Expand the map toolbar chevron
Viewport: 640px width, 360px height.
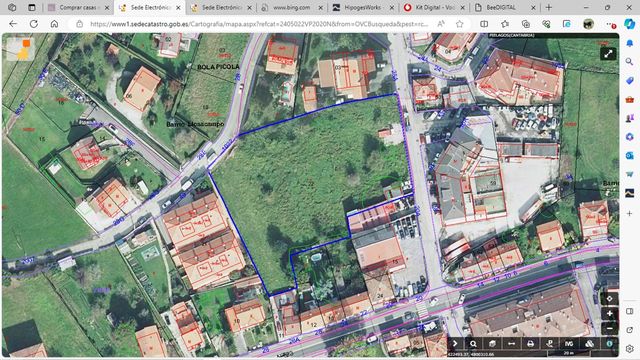[x=455, y=344]
